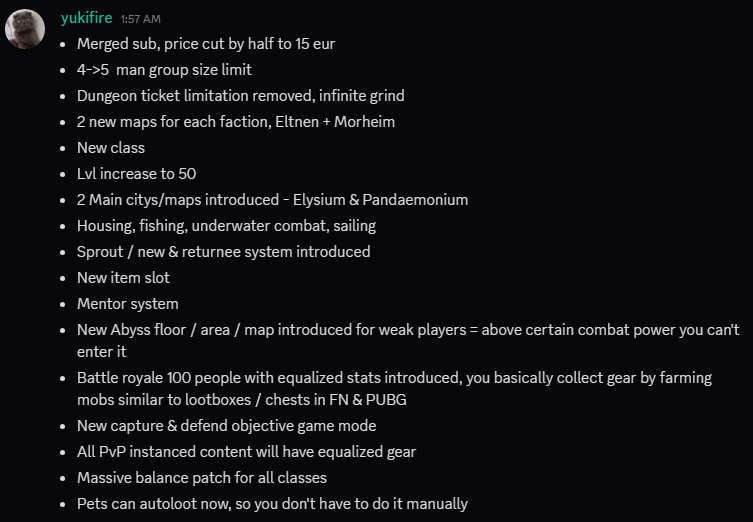
Task: Open the yukifire username profile
Action: pos(86,18)
